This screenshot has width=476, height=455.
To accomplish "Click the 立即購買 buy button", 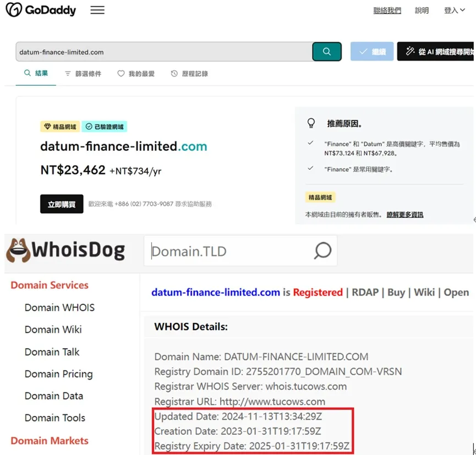I will tap(62, 204).
